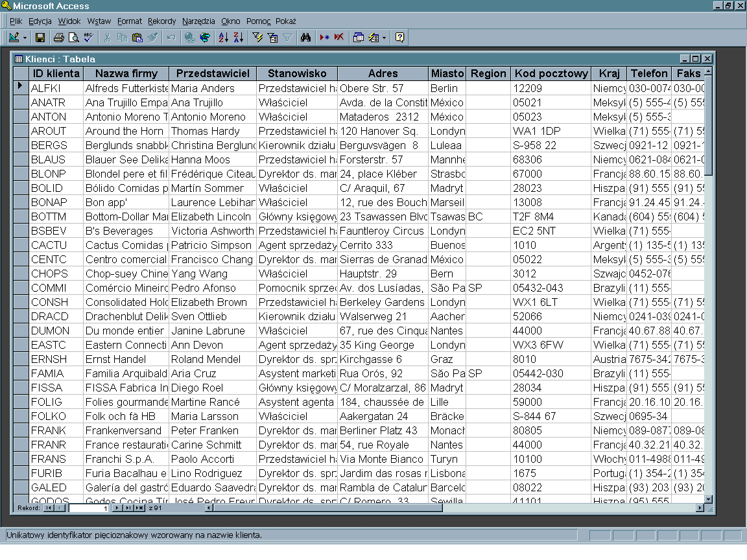Click the Klienci table window title icon

19,59
